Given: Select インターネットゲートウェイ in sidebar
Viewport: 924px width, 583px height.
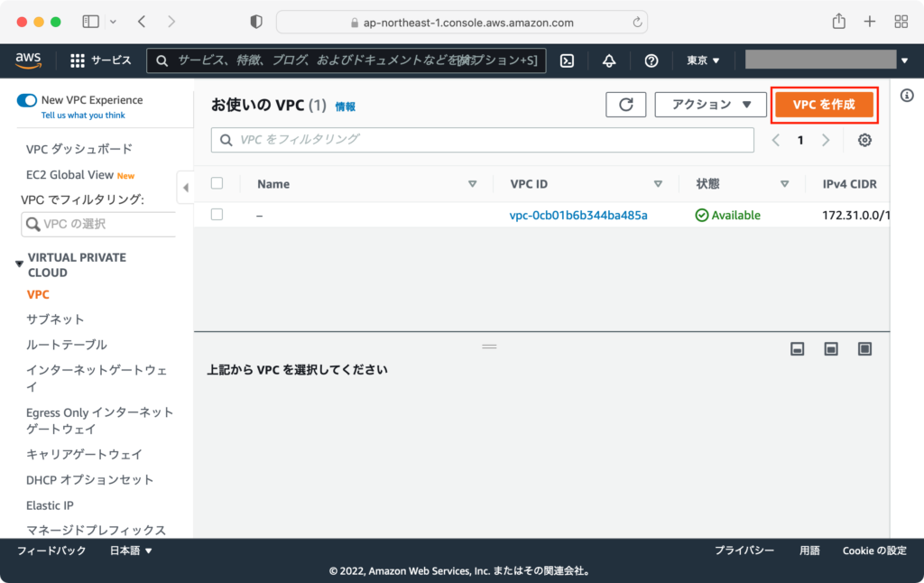Looking at the screenshot, I should click(97, 378).
